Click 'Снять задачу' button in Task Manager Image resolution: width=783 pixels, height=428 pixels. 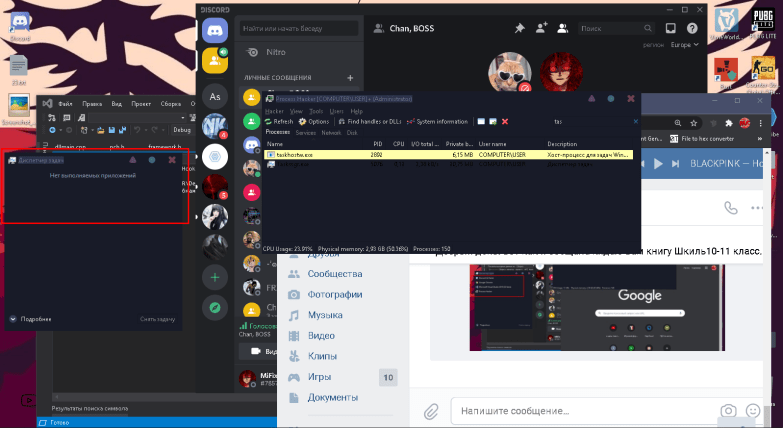pos(157,319)
